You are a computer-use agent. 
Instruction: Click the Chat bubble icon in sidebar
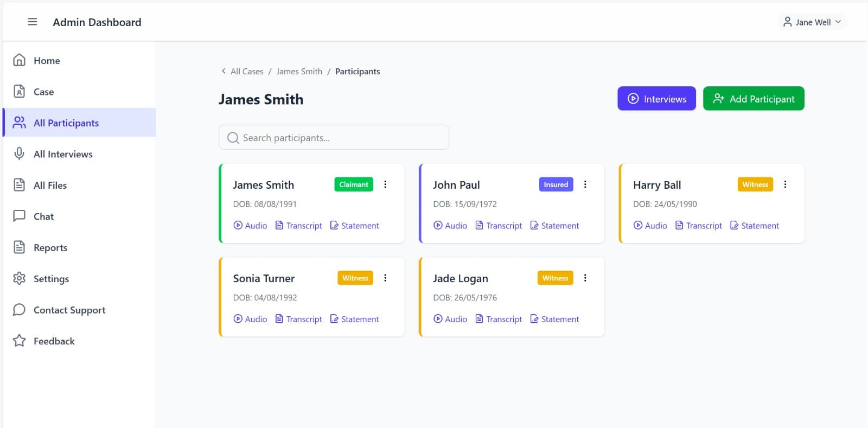coord(19,216)
